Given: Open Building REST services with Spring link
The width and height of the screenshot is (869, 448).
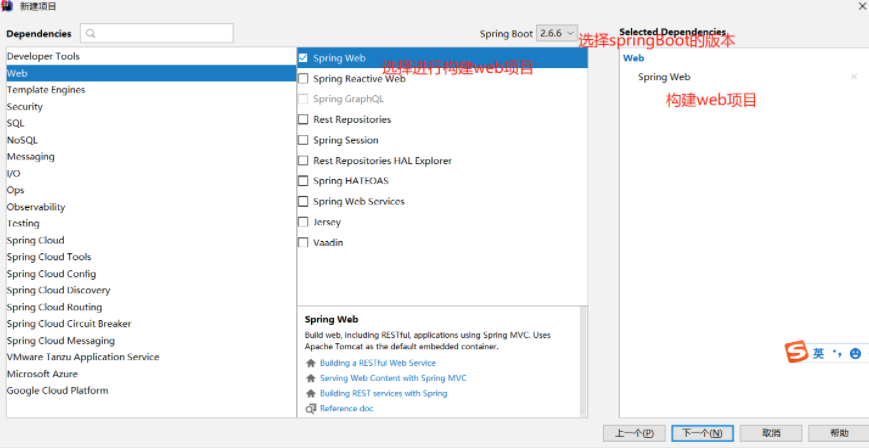Looking at the screenshot, I should [x=384, y=393].
